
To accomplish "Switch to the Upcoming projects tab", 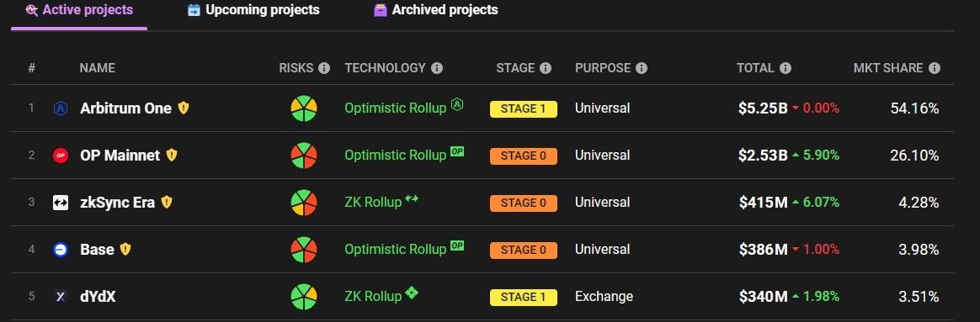I will 253,10.
